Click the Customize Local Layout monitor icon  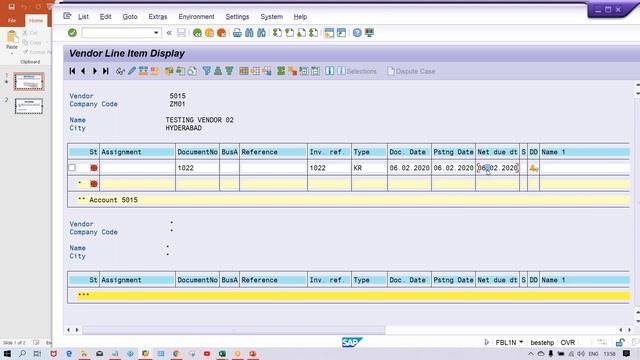click(x=369, y=33)
